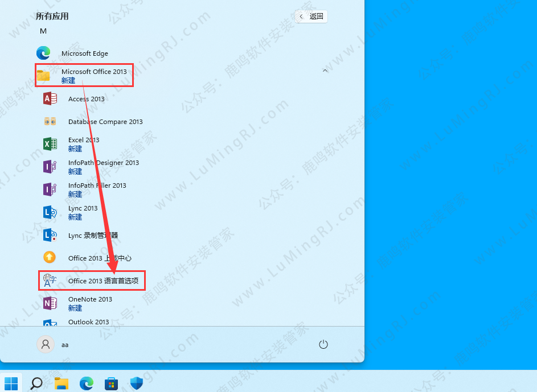
Task: Launch Excel 2013 via its green icon
Action: 50,144
